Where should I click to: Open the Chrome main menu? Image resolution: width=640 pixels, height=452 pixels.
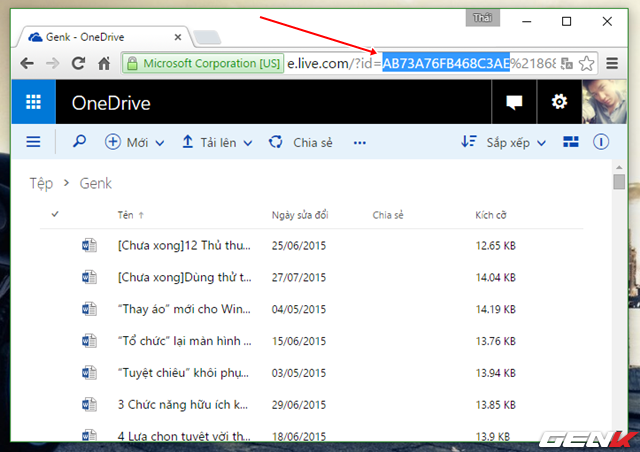[x=612, y=63]
